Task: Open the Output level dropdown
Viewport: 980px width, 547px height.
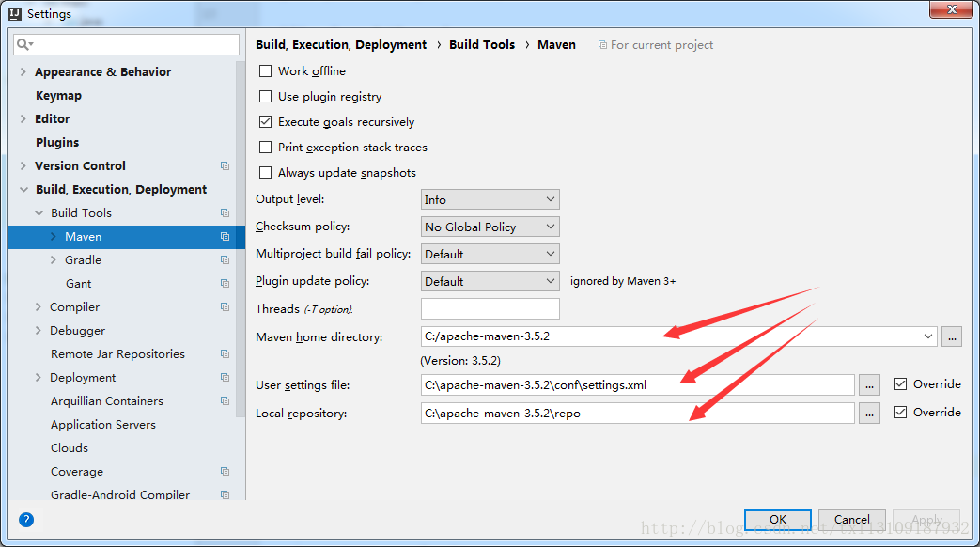Action: pos(490,199)
